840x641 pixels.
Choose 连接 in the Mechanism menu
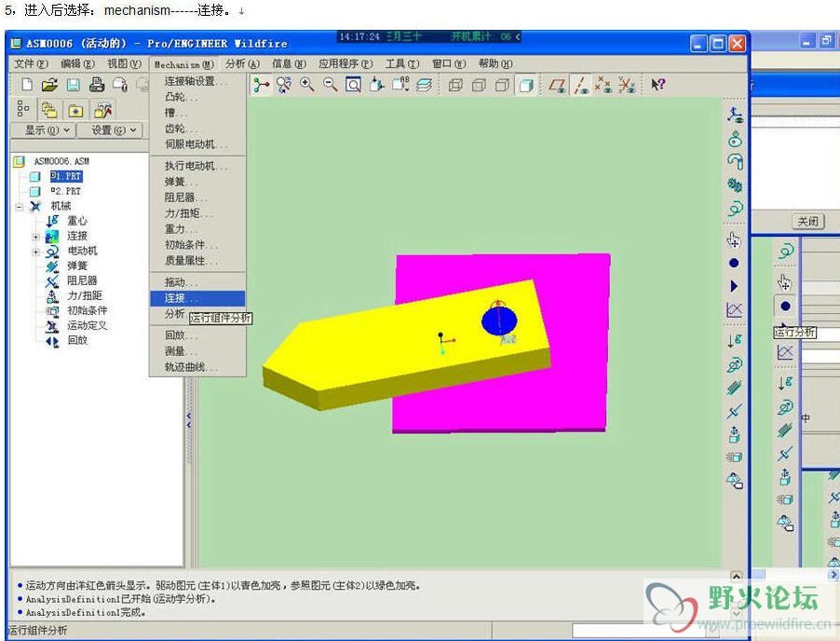(197, 298)
